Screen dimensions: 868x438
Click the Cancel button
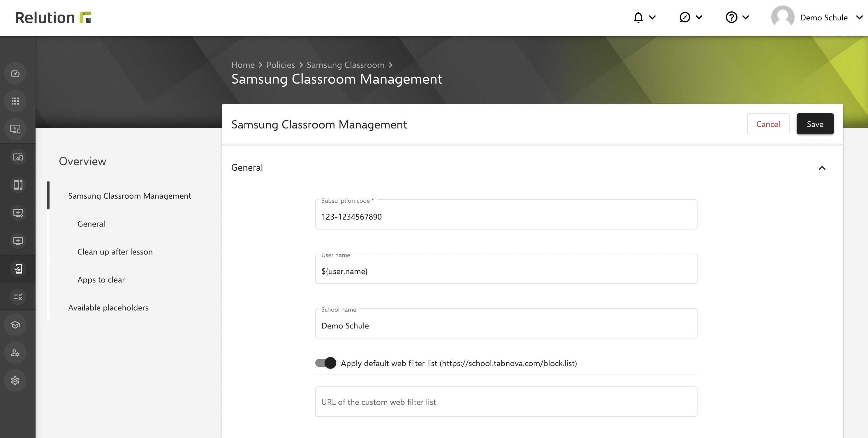point(768,123)
